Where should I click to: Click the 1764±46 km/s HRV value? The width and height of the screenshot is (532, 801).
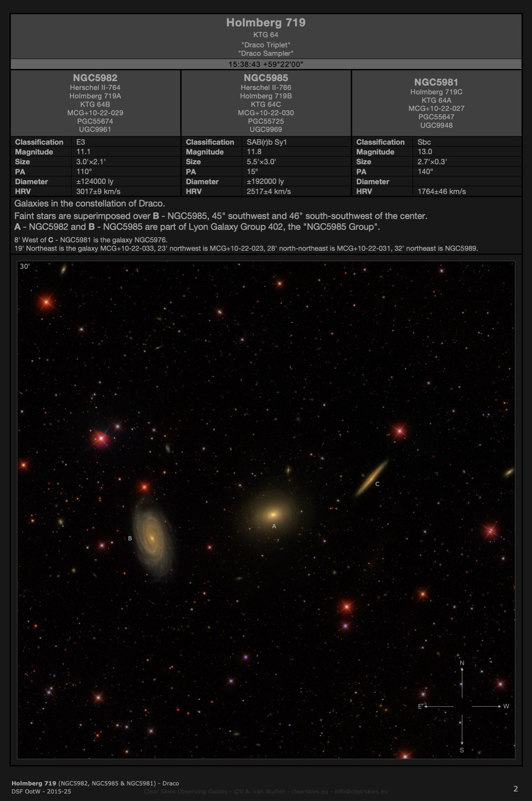[441, 191]
